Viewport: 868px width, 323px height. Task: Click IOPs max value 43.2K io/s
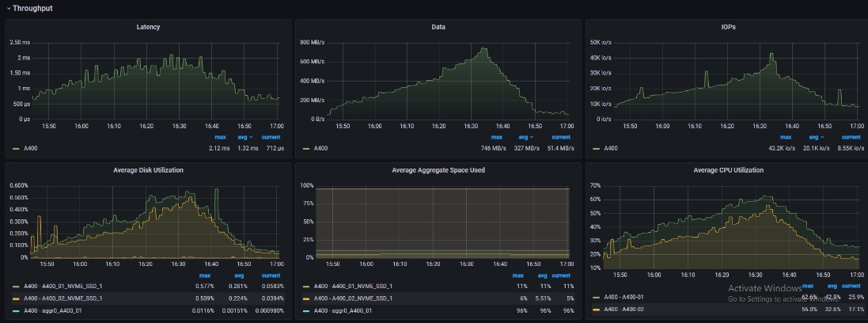[782, 149]
